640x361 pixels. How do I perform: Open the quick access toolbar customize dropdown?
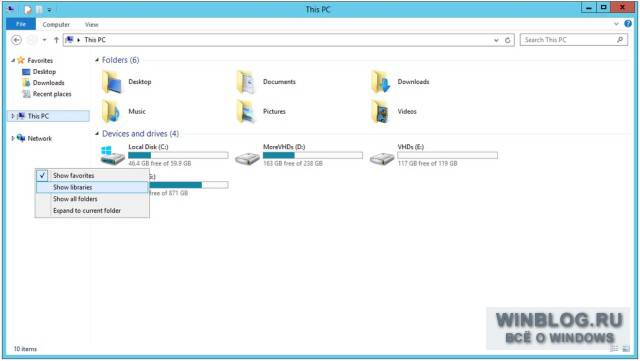tap(49, 9)
